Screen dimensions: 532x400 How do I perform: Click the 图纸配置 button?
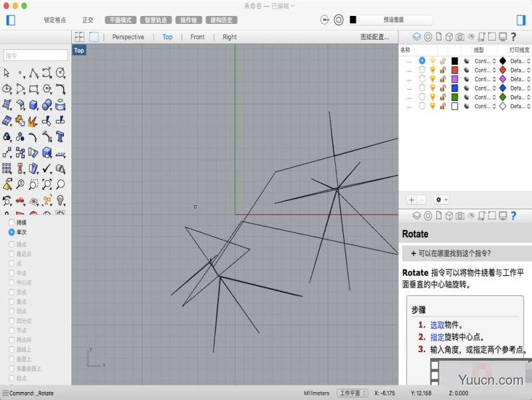pyautogui.click(x=372, y=37)
